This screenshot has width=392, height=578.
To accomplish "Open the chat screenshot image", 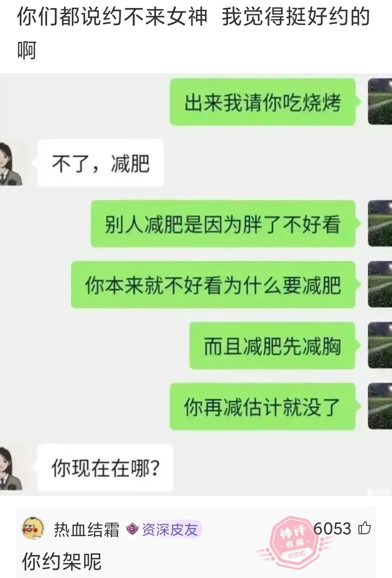I will click(x=196, y=285).
